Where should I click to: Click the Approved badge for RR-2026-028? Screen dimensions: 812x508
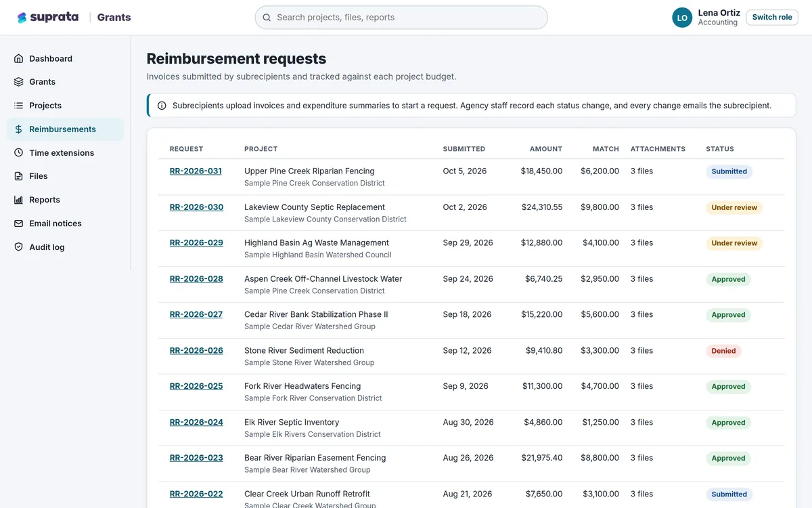coord(728,279)
